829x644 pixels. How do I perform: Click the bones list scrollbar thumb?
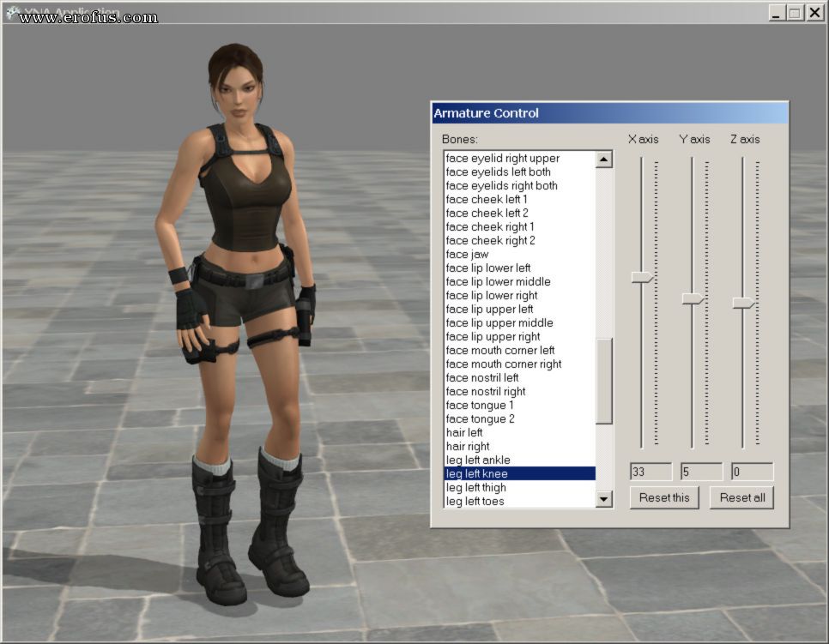click(604, 381)
